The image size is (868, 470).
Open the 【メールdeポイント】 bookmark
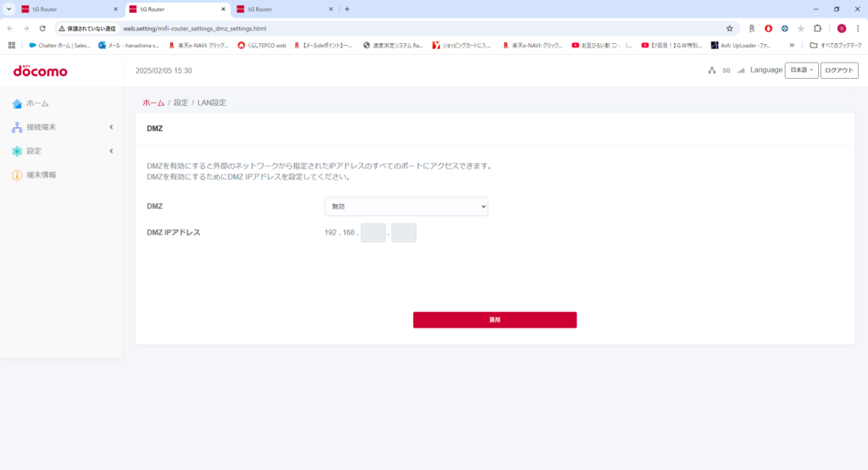[323, 46]
